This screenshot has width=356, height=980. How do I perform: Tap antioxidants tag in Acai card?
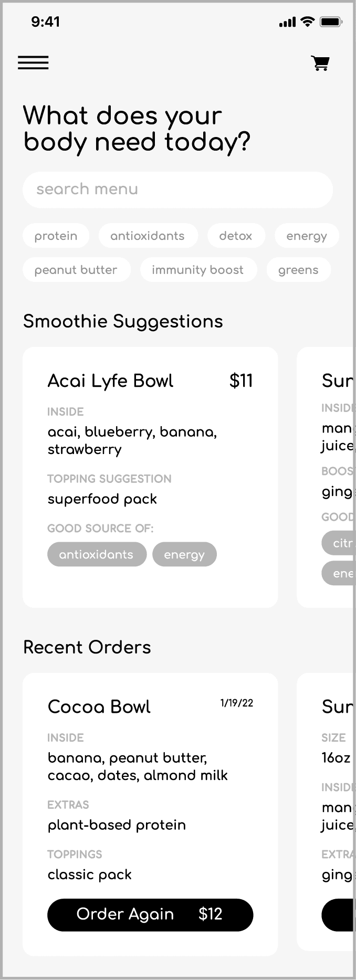click(97, 554)
